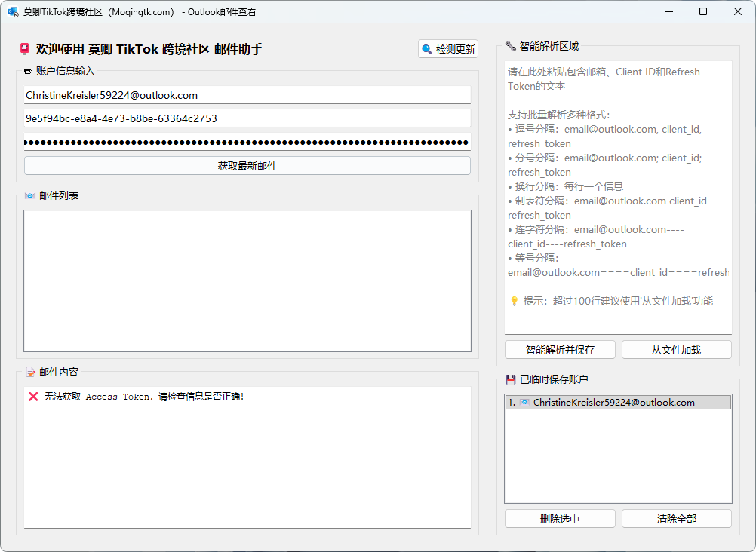Focus the Client ID input field
756x552 pixels.
point(247,118)
